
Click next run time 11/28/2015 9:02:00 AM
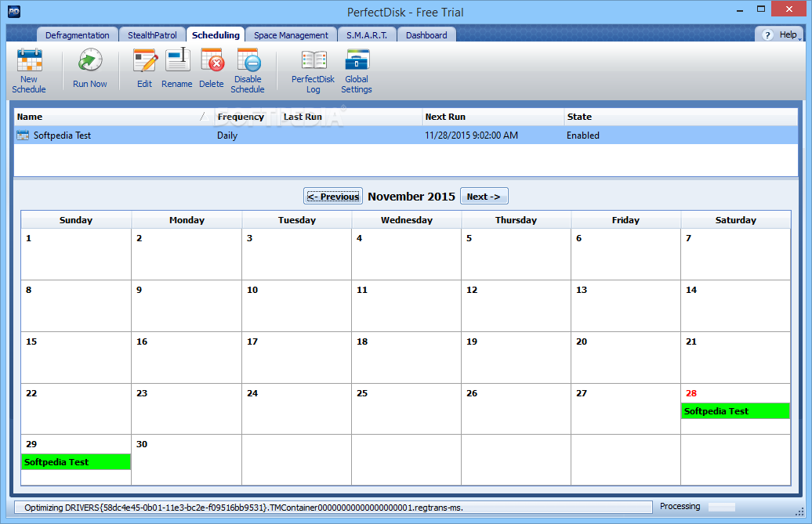coord(471,136)
